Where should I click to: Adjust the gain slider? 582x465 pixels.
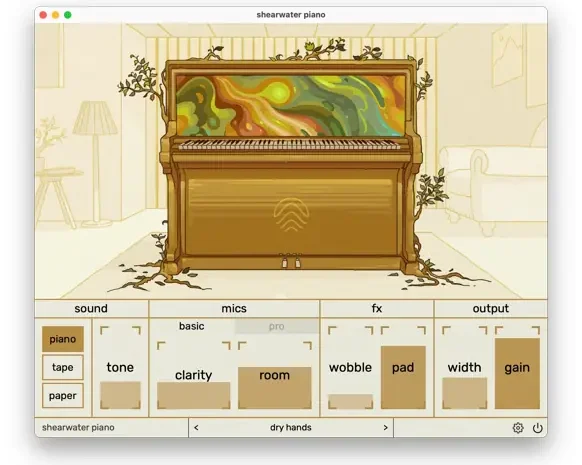(x=517, y=368)
